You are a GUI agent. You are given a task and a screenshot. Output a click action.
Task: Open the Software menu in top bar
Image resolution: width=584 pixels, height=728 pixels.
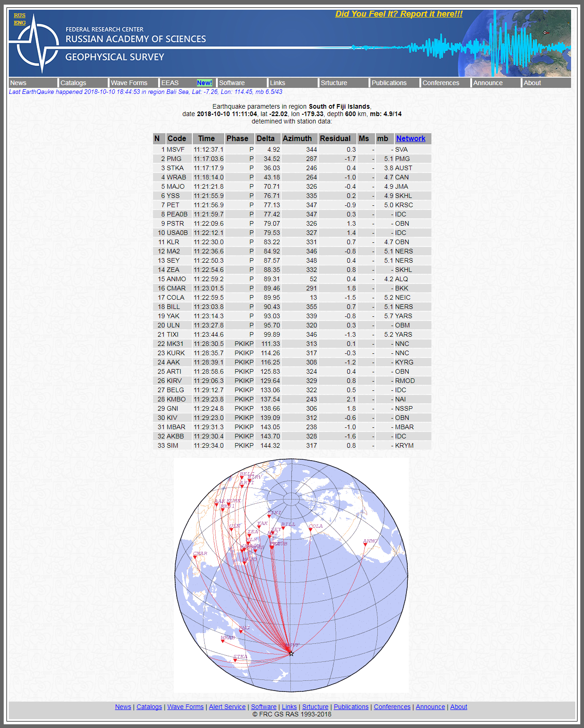pyautogui.click(x=232, y=83)
